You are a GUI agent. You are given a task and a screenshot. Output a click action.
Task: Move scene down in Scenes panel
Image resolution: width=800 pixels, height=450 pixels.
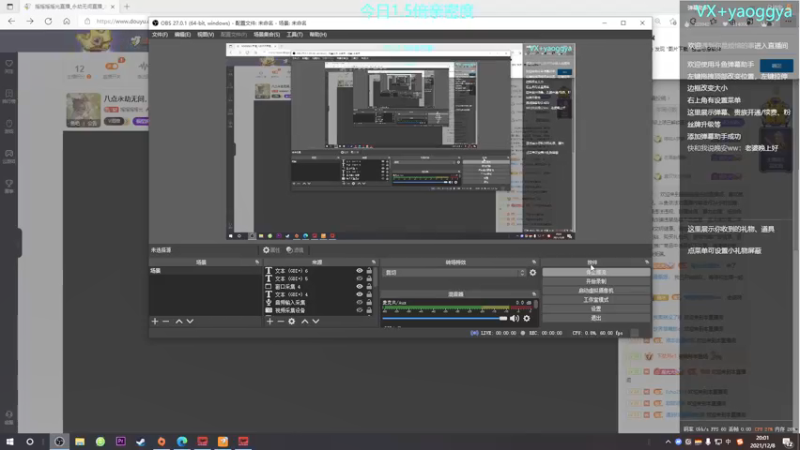coord(190,321)
